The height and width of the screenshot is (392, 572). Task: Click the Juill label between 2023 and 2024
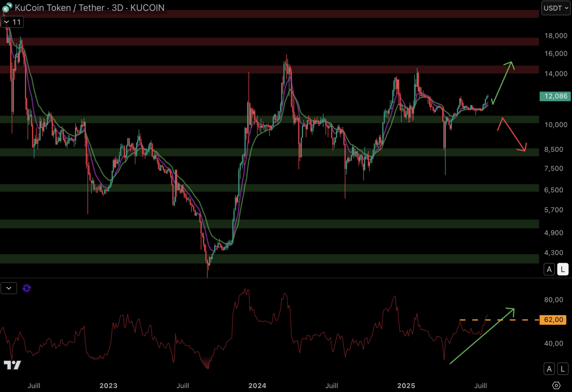click(x=183, y=386)
